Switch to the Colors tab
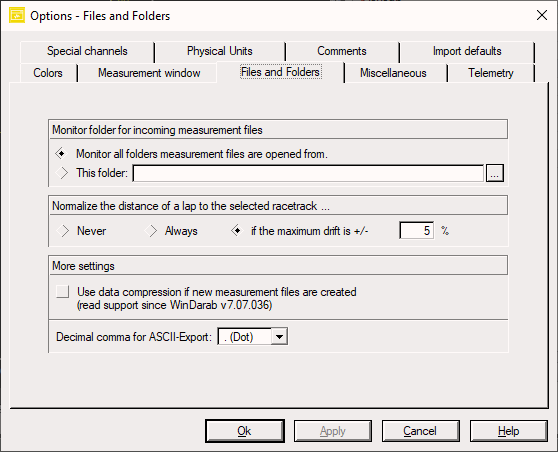558x452 pixels. point(48,73)
